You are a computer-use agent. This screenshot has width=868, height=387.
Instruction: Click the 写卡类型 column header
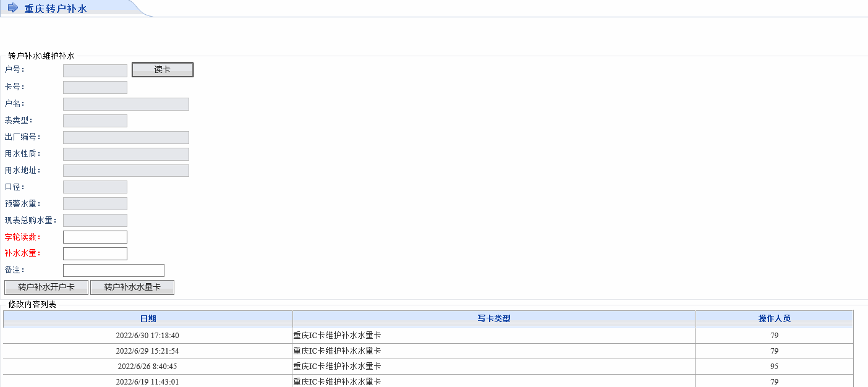click(x=493, y=319)
